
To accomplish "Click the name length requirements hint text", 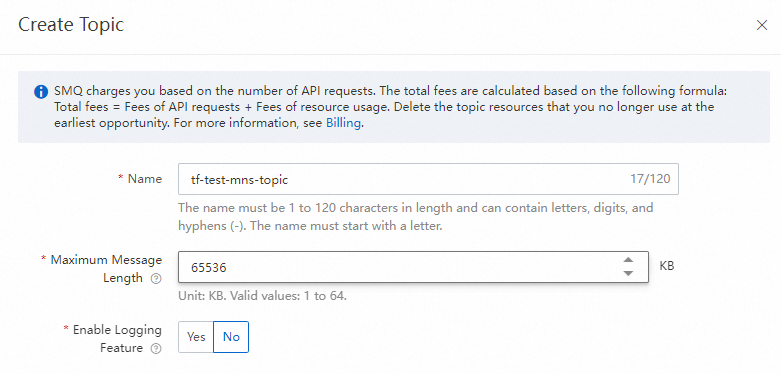I will pyautogui.click(x=415, y=217).
